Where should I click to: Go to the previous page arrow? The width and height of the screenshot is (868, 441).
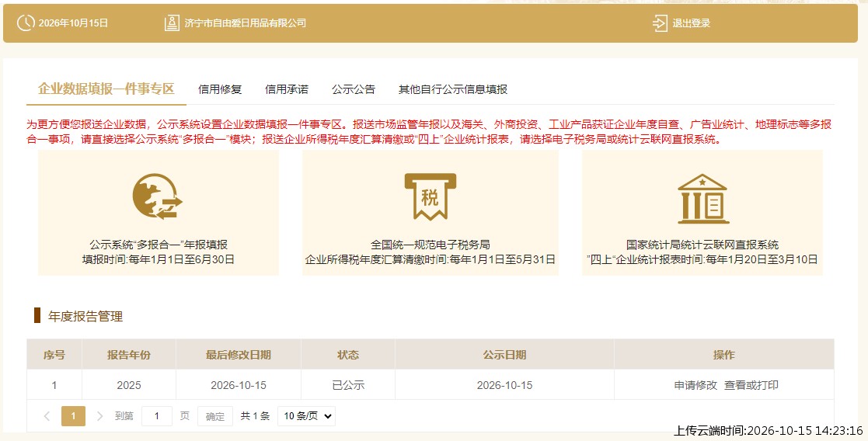click(47, 416)
